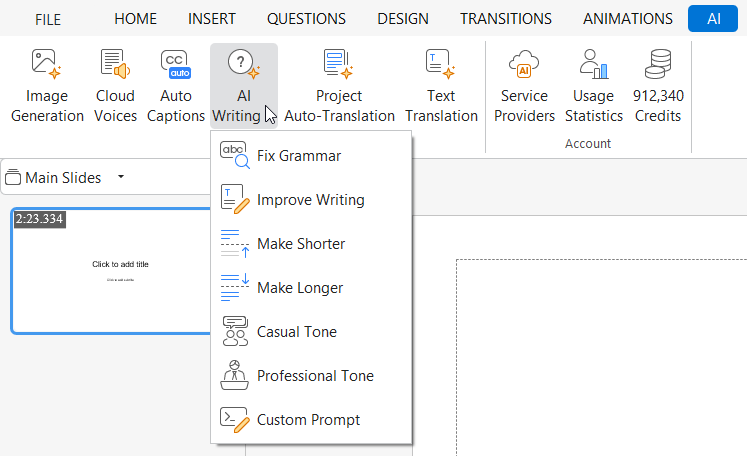Choose Fix Grammar from menu
The height and width of the screenshot is (456, 747).
[298, 156]
